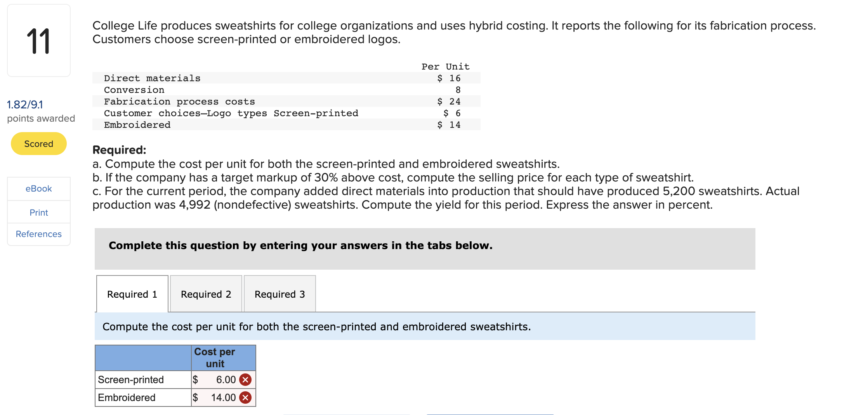Open the References link
Screen dimensions: 868x415
tap(38, 234)
